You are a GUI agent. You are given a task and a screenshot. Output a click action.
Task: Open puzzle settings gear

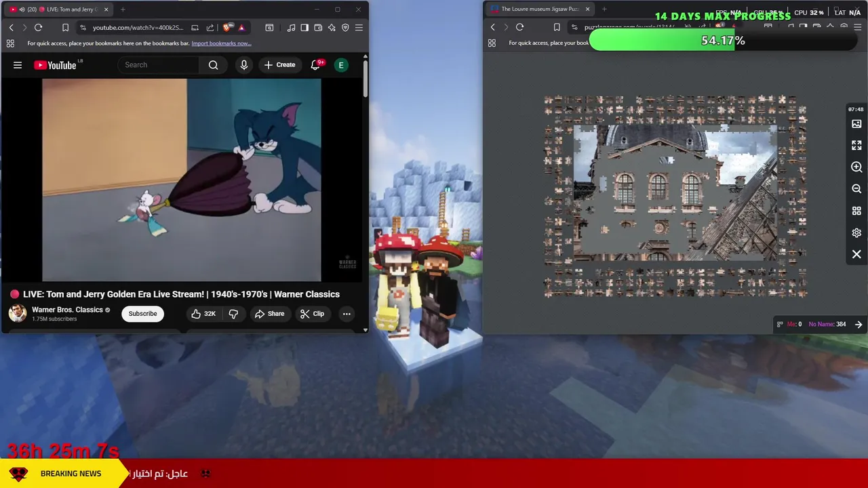point(856,232)
